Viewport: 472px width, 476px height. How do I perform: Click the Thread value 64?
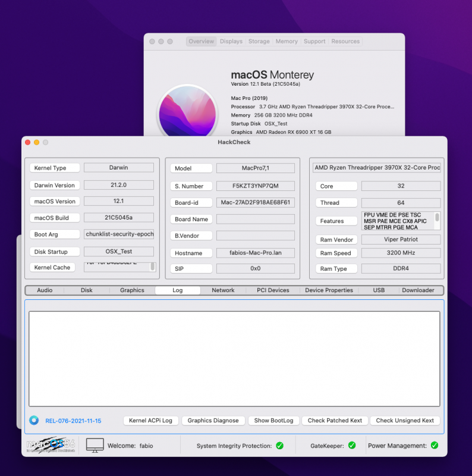pos(401,202)
